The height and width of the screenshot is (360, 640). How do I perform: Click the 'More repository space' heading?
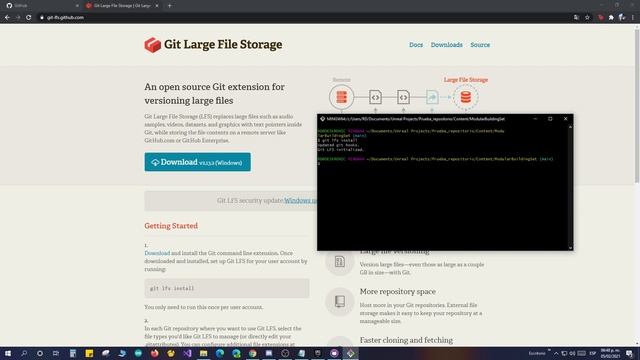pyautogui.click(x=398, y=291)
